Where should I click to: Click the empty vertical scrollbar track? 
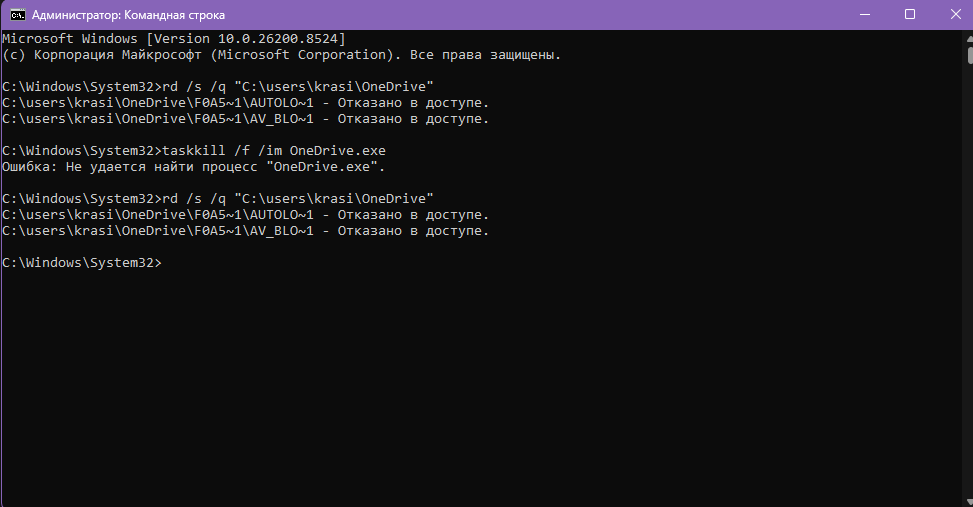click(x=969, y=279)
